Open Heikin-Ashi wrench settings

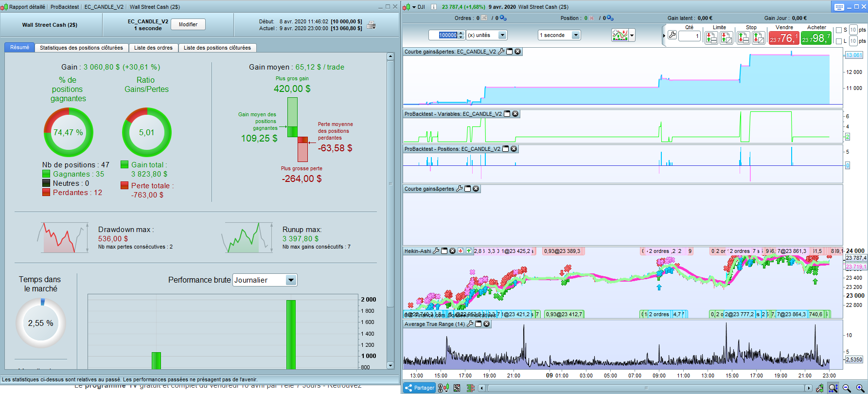(x=436, y=251)
